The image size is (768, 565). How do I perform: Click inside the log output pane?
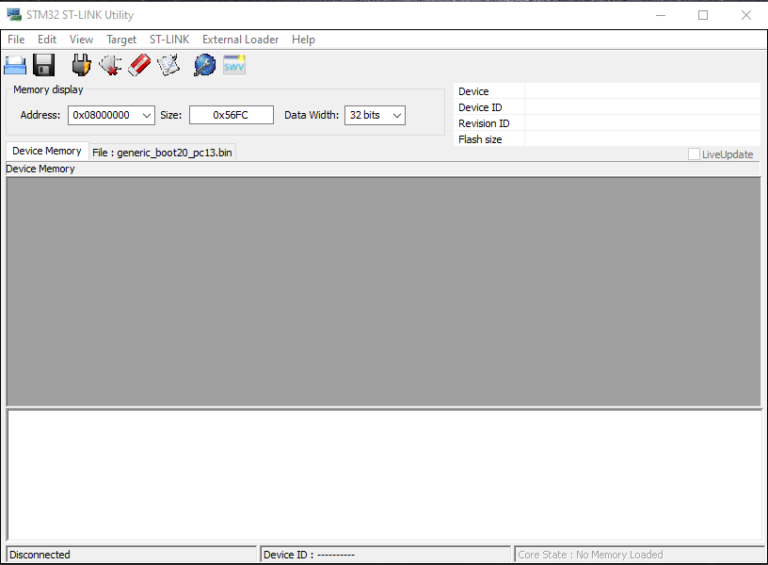pos(384,474)
